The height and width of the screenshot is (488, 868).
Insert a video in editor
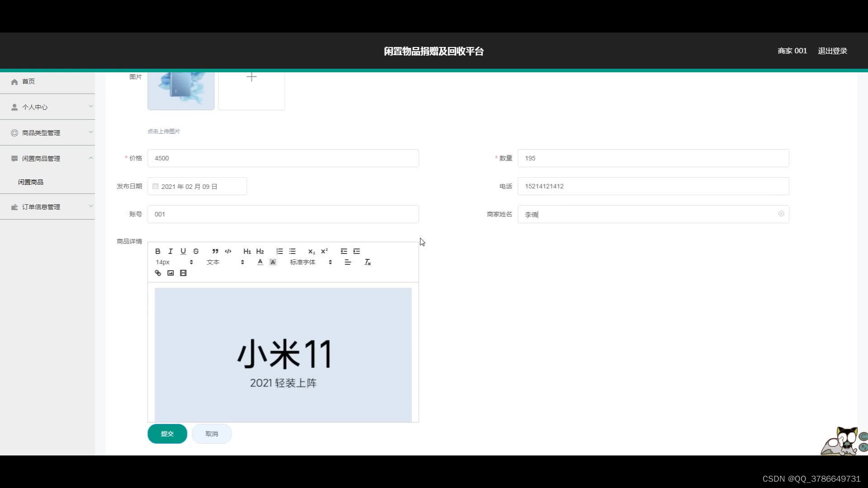coord(183,273)
